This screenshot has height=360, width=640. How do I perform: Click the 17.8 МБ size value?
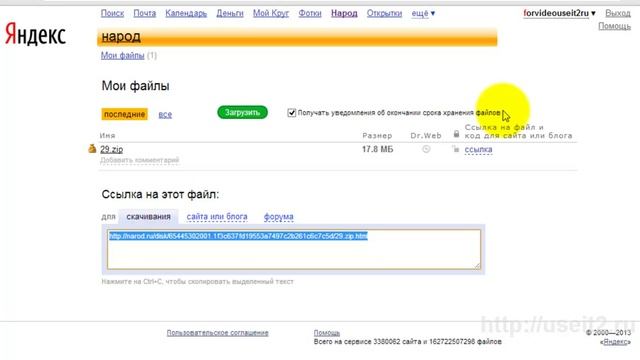click(x=377, y=149)
